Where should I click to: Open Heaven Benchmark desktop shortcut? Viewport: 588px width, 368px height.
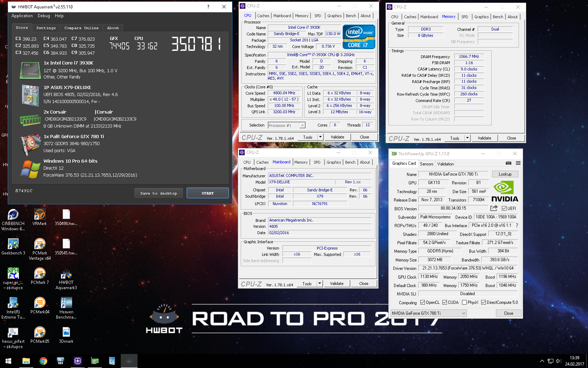66,308
